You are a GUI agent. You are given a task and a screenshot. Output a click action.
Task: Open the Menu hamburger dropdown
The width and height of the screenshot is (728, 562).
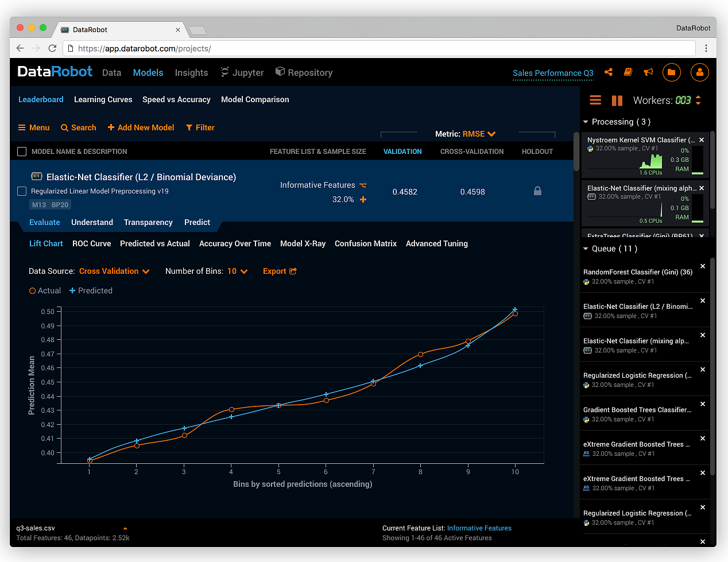click(34, 127)
